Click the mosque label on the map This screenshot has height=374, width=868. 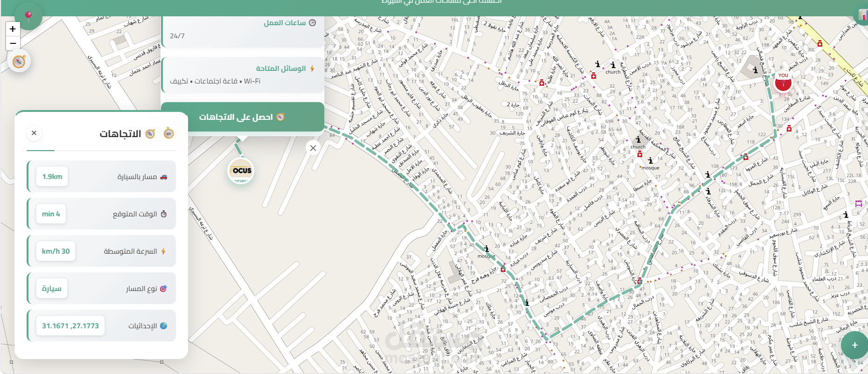click(651, 168)
